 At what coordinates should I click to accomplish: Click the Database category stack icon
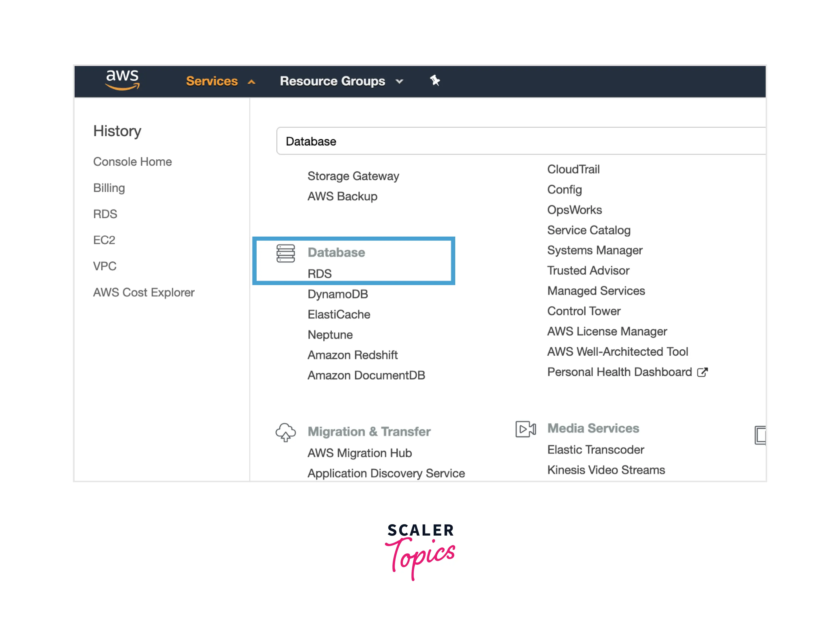(285, 253)
